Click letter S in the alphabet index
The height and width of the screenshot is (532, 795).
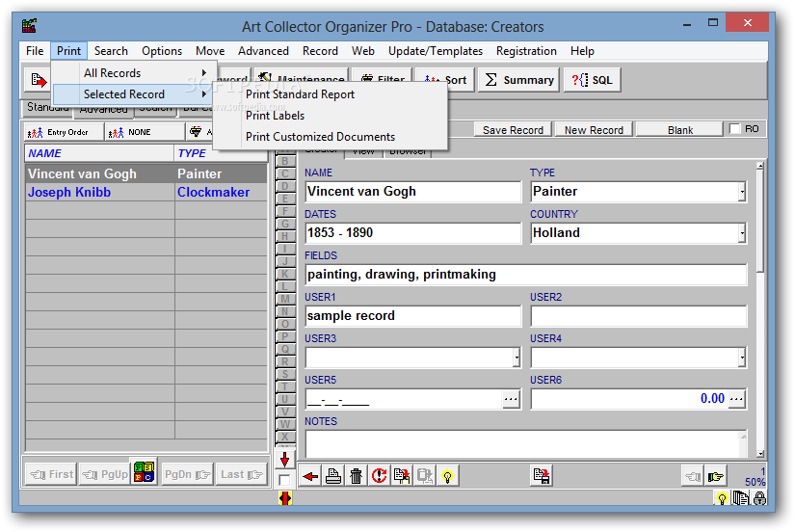pos(285,374)
